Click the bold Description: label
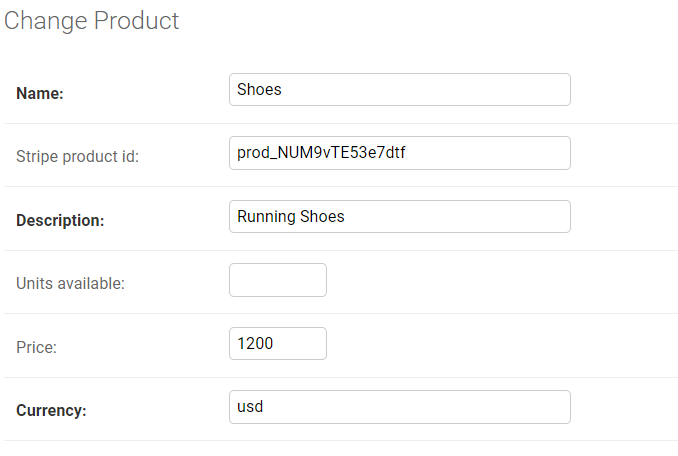Screen dimensions: 678x456 [x=60, y=220]
